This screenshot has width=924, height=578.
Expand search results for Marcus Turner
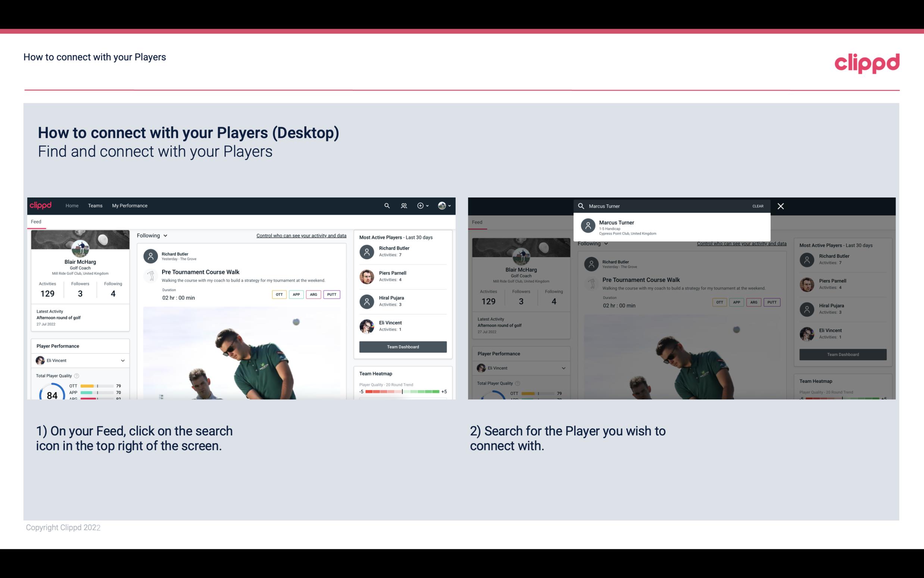[673, 227]
